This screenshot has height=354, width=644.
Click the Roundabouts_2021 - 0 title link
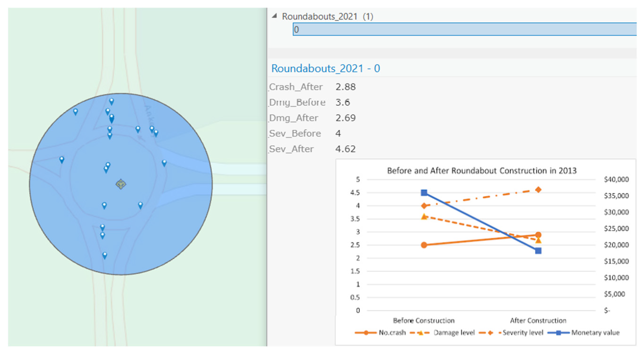click(326, 68)
